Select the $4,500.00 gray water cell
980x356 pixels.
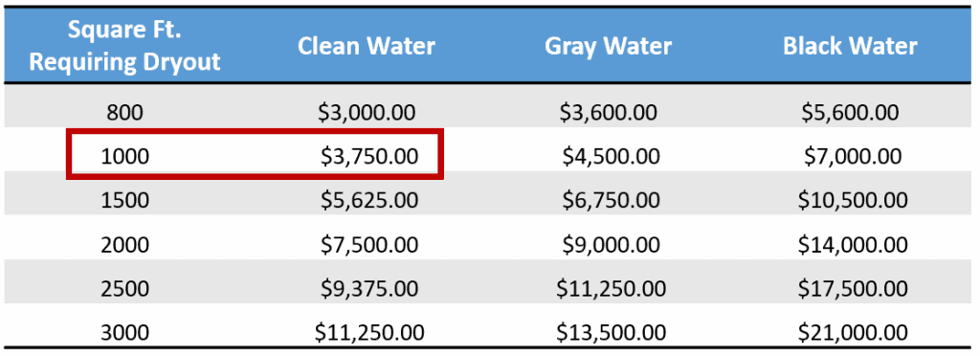(611, 156)
